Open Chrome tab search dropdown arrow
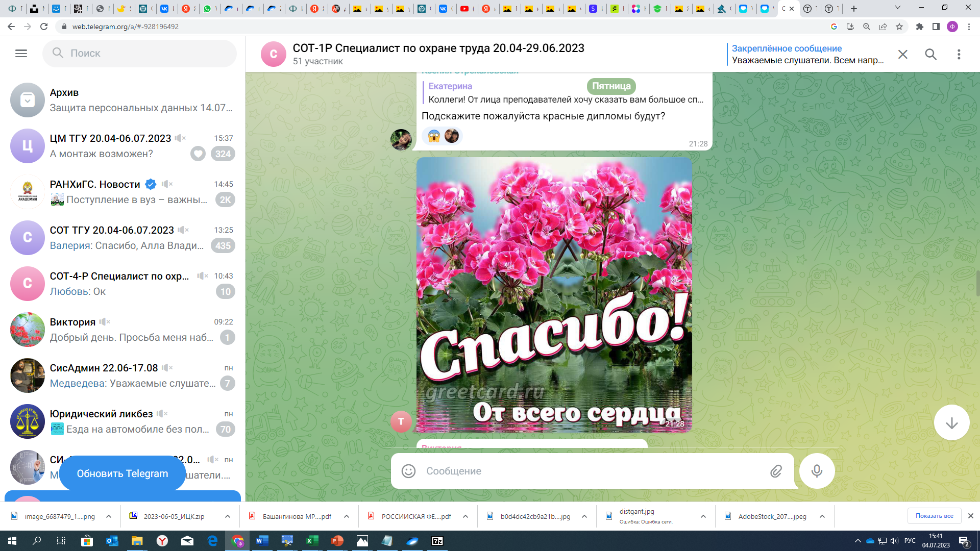 tap(898, 8)
